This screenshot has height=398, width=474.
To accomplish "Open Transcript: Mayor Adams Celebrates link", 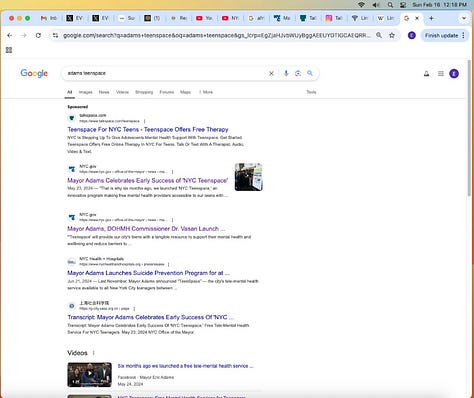I will (150, 317).
